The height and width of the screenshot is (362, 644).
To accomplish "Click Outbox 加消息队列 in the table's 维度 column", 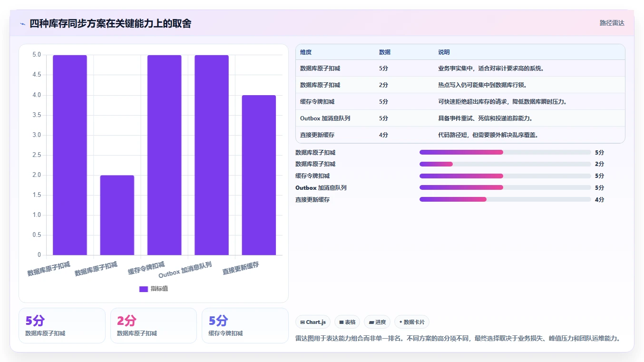I will (325, 118).
